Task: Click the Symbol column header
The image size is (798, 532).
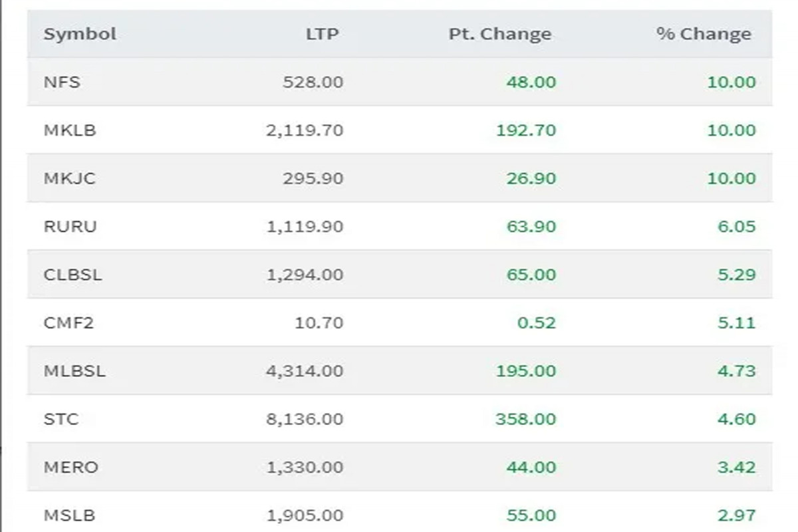Action: (x=80, y=34)
